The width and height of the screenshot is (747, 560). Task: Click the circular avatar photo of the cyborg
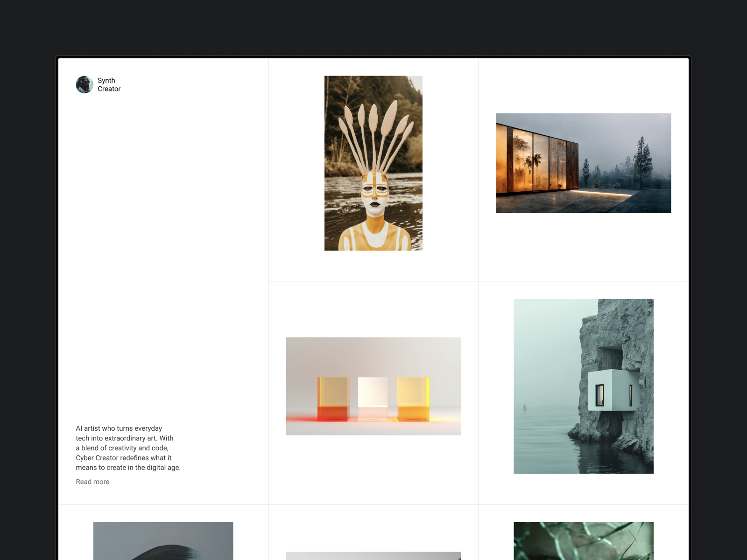pyautogui.click(x=84, y=84)
